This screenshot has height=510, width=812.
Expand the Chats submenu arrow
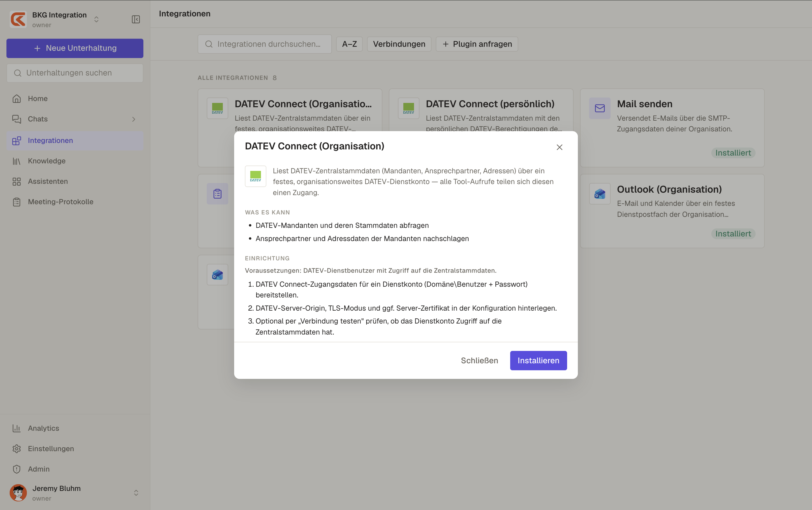click(134, 119)
